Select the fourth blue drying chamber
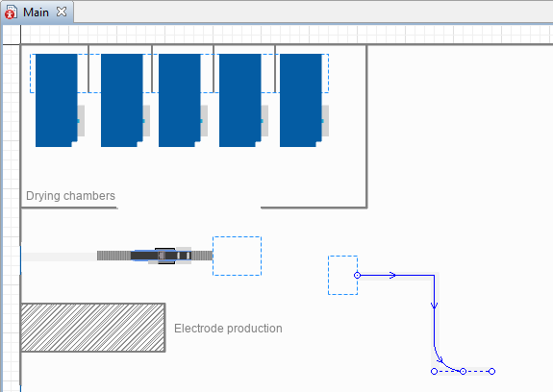Screen dimensions: 553x392 click(x=240, y=100)
